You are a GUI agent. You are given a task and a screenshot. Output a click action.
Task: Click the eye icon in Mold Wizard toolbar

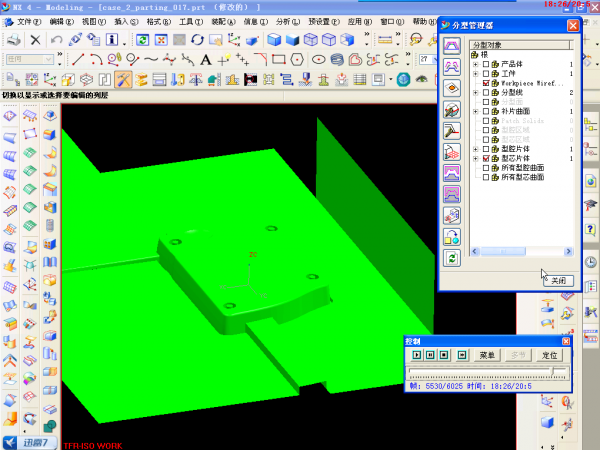(x=421, y=80)
